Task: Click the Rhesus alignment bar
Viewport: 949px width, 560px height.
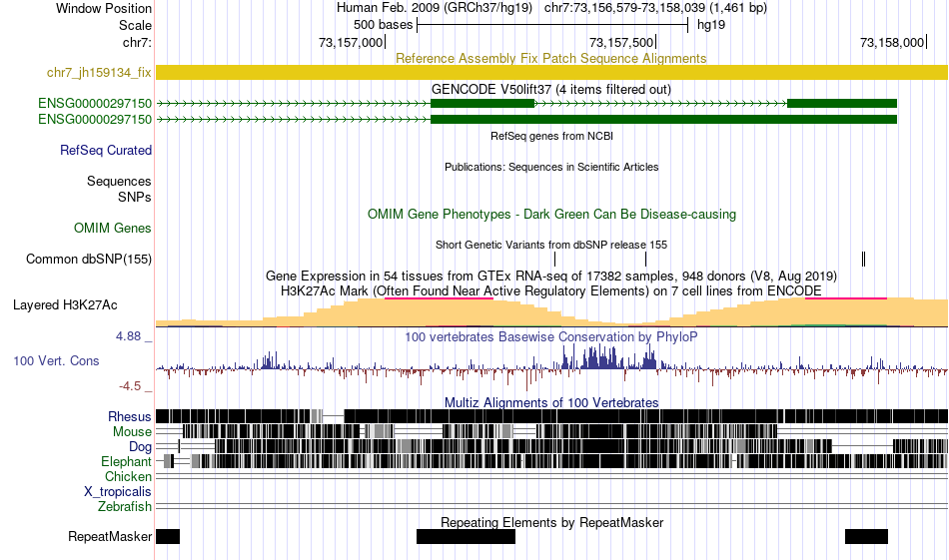Action: [552, 416]
